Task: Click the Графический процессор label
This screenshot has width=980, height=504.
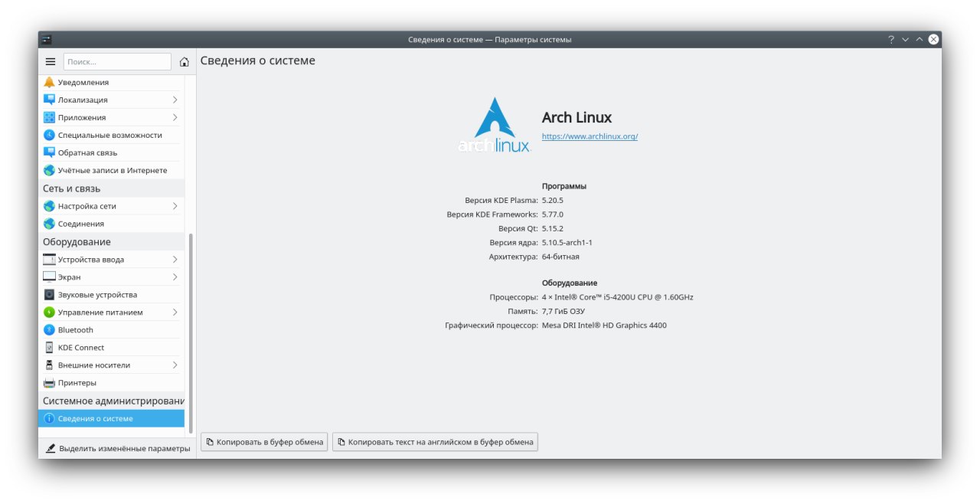Action: coord(492,325)
